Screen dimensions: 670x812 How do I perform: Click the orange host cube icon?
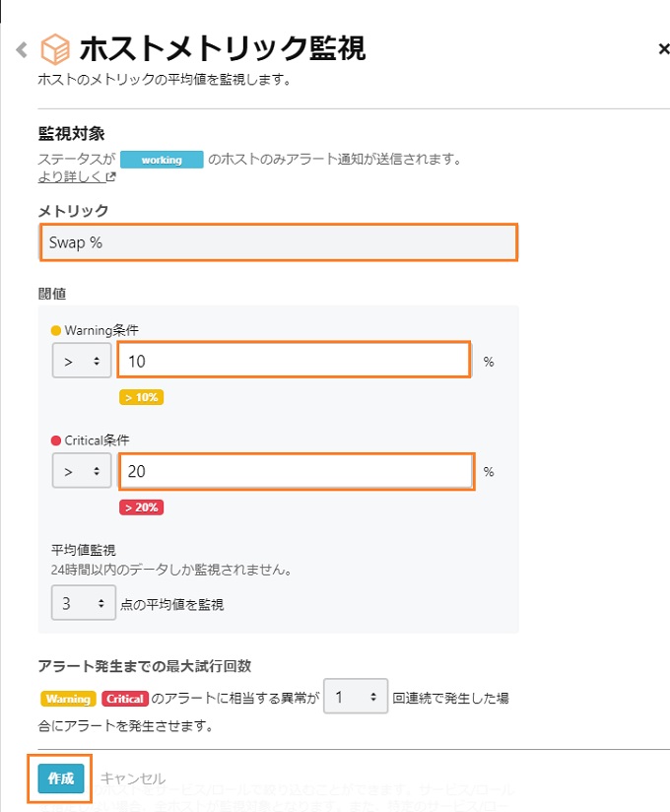[55, 49]
